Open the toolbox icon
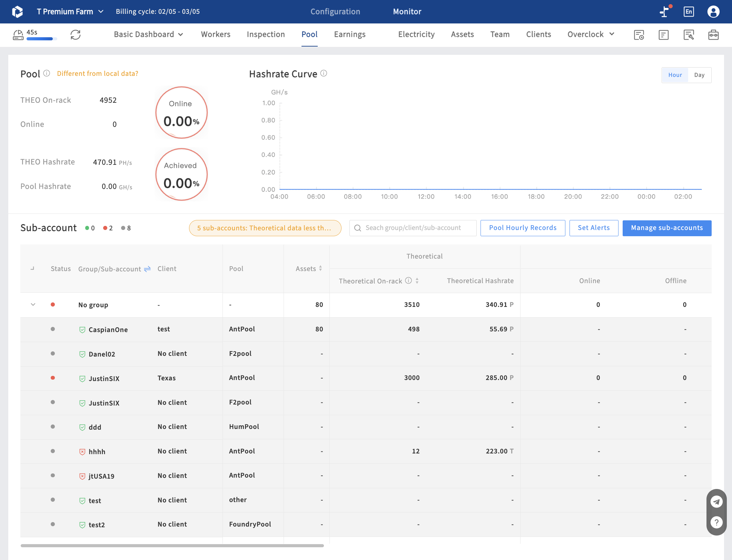 tap(713, 35)
